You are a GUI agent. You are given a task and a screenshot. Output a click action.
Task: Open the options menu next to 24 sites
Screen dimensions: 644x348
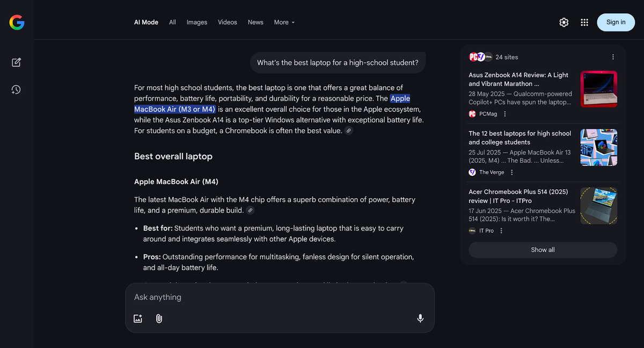point(613,56)
